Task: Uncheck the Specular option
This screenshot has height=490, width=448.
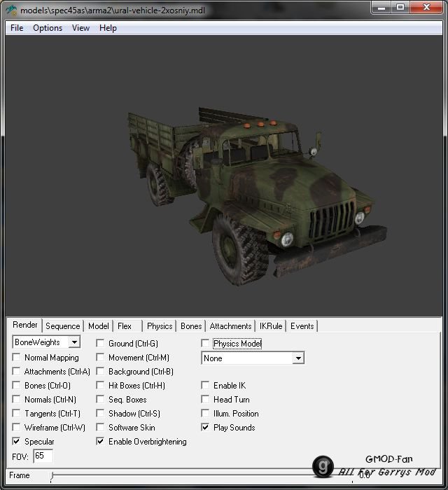Action: click(x=17, y=442)
